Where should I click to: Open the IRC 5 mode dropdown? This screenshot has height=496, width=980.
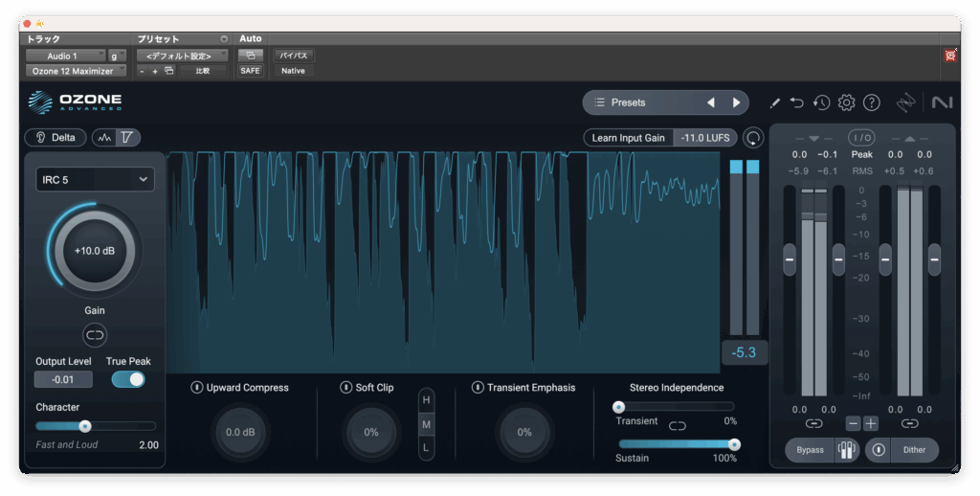95,179
